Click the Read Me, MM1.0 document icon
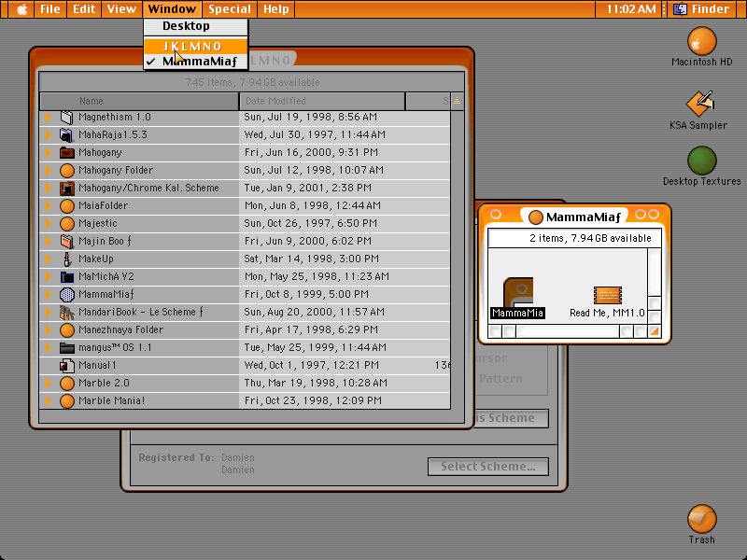Screen dimensions: 747x560 (x=608, y=295)
